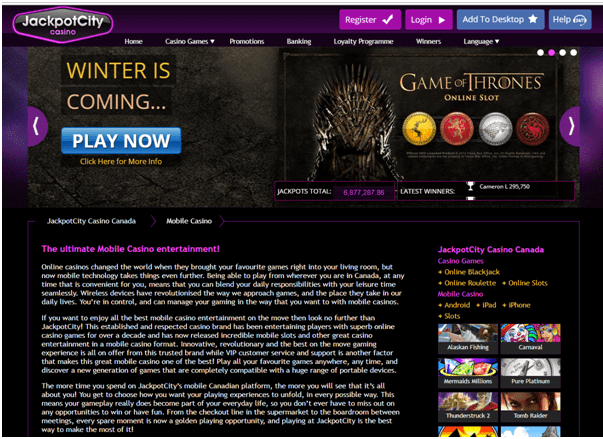
Task: Click the Game of Thrones Online Slot title
Action: click(471, 87)
